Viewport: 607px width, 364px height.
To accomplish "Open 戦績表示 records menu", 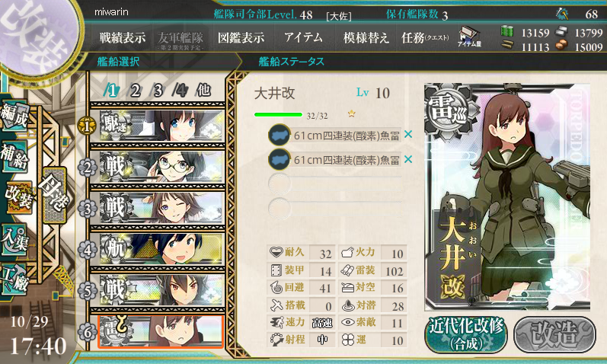I will (123, 37).
